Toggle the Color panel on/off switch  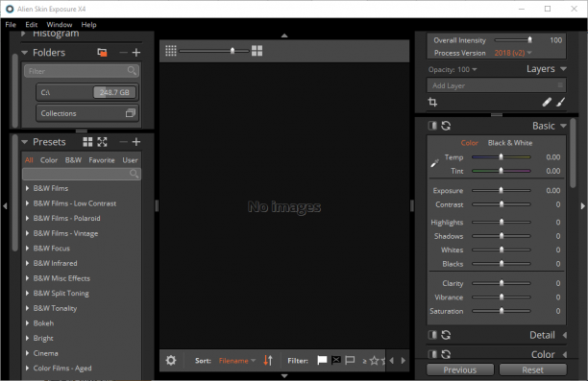432,354
